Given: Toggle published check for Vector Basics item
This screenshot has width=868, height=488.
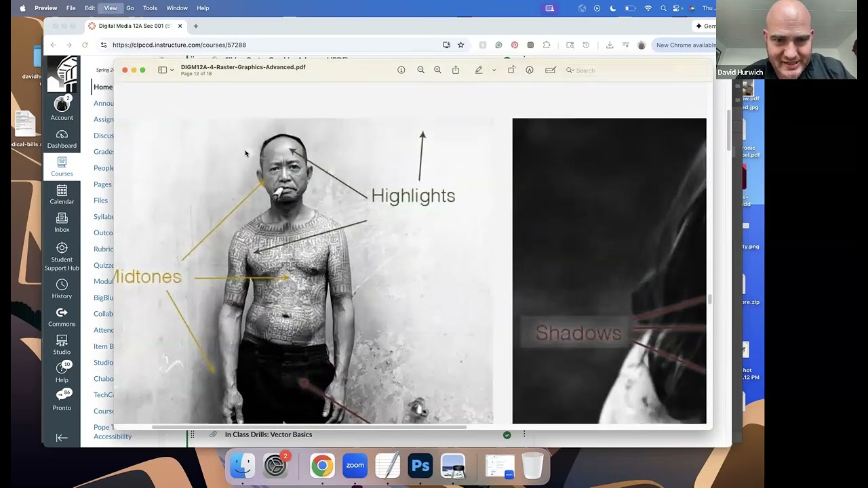Looking at the screenshot, I should pyautogui.click(x=507, y=434).
